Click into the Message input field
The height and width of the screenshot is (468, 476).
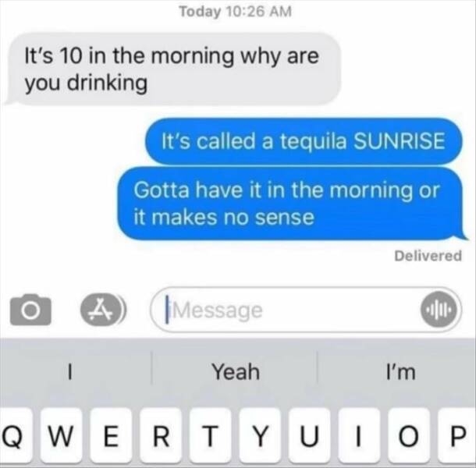[307, 310]
